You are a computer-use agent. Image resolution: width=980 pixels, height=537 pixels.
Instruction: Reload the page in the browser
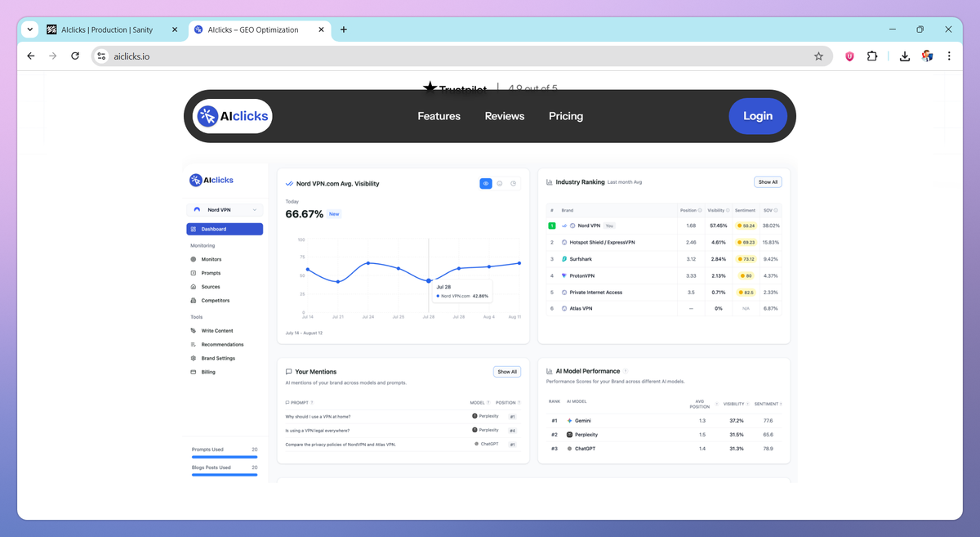pyautogui.click(x=75, y=56)
